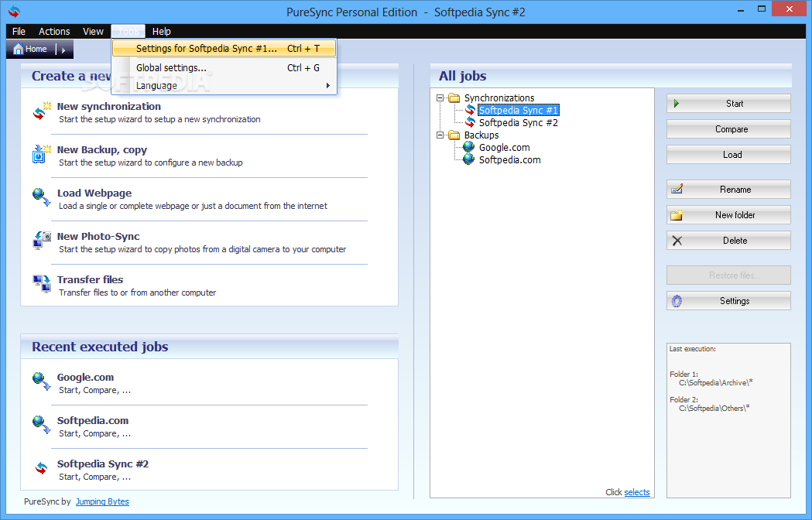Viewport: 812px width, 520px height.
Task: Open the File menu
Action: (x=19, y=31)
